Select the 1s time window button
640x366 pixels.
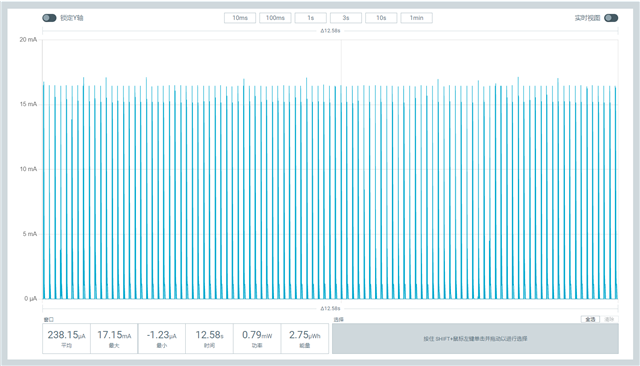311,18
